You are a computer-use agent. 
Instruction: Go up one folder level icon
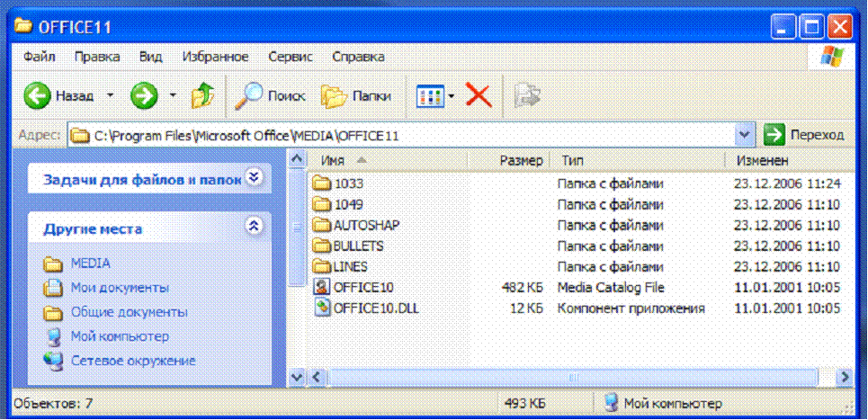[x=202, y=96]
